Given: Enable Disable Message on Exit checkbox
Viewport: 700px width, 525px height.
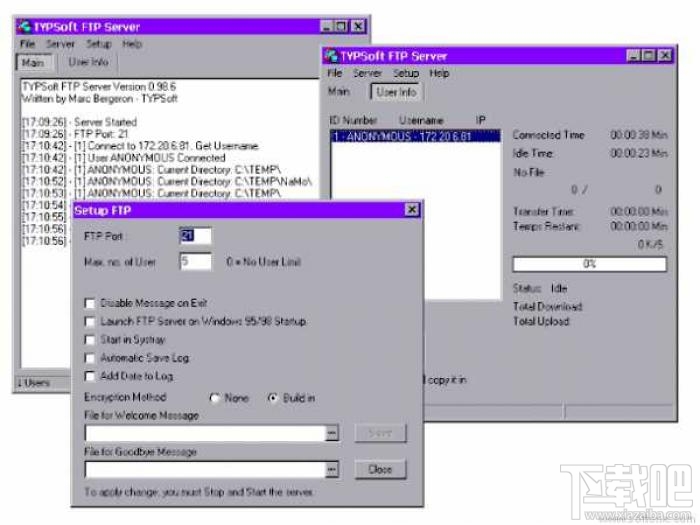Looking at the screenshot, I should 90,304.
